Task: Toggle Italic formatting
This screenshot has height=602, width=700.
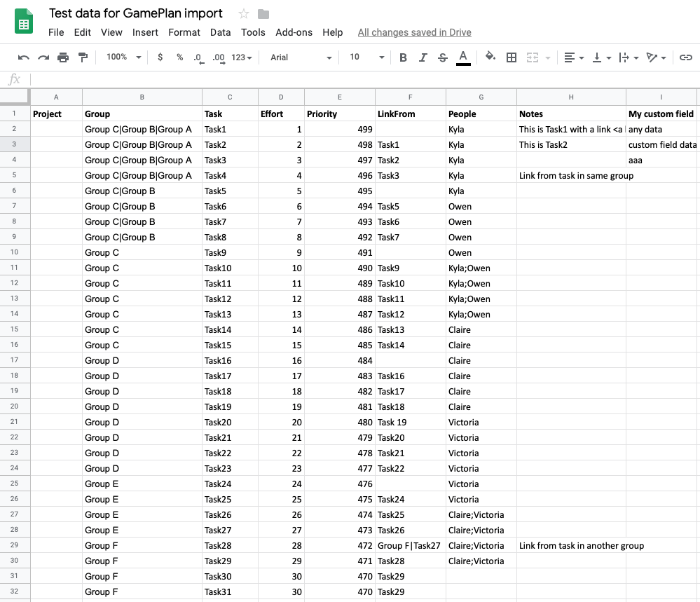Action: pyautogui.click(x=423, y=57)
